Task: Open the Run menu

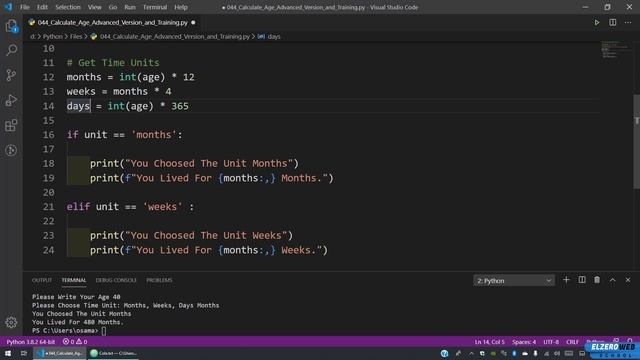Action: tap(130, 7)
